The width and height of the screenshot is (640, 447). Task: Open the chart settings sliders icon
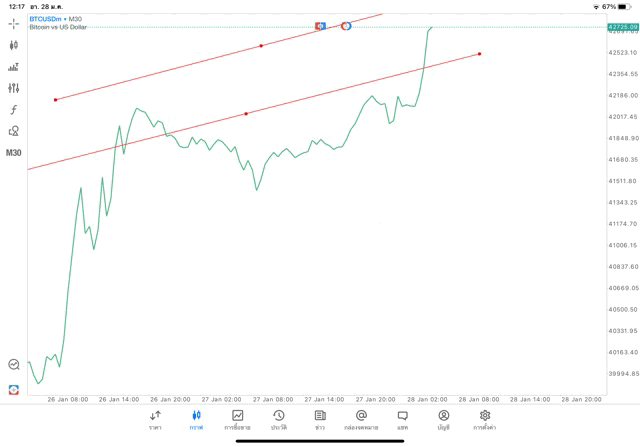14,88
